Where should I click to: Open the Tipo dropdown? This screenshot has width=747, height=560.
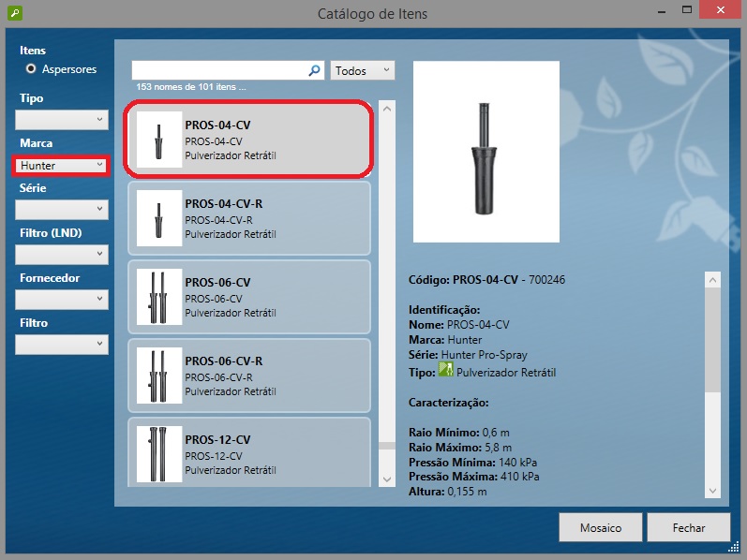pos(62,120)
